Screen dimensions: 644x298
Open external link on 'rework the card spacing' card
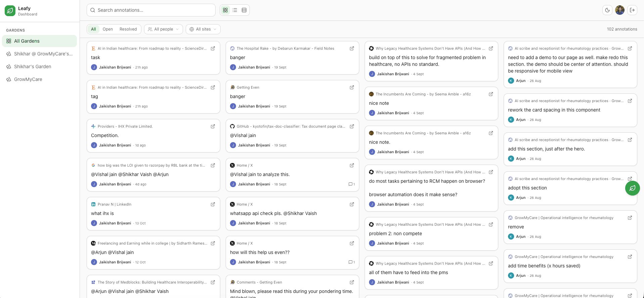(630, 101)
